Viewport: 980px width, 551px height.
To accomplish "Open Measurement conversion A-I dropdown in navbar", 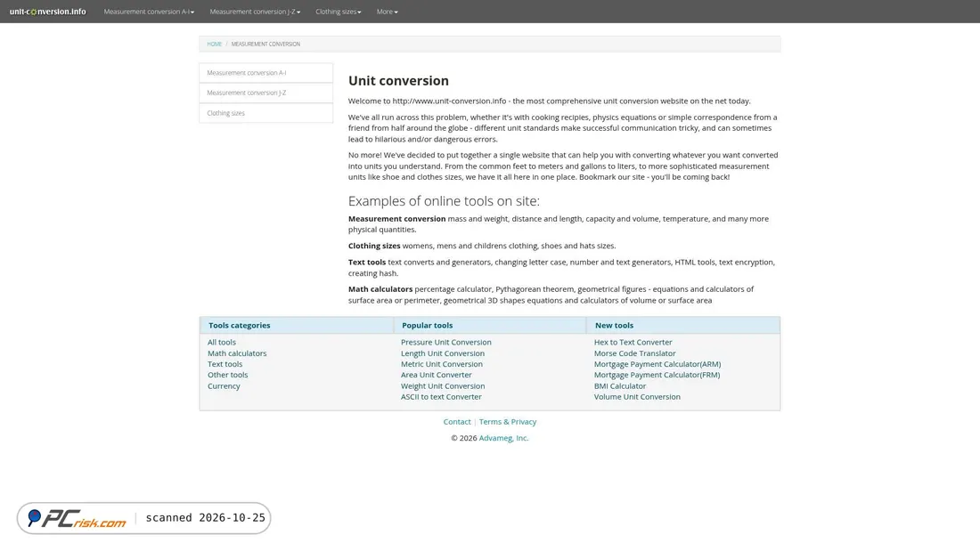I will [149, 12].
